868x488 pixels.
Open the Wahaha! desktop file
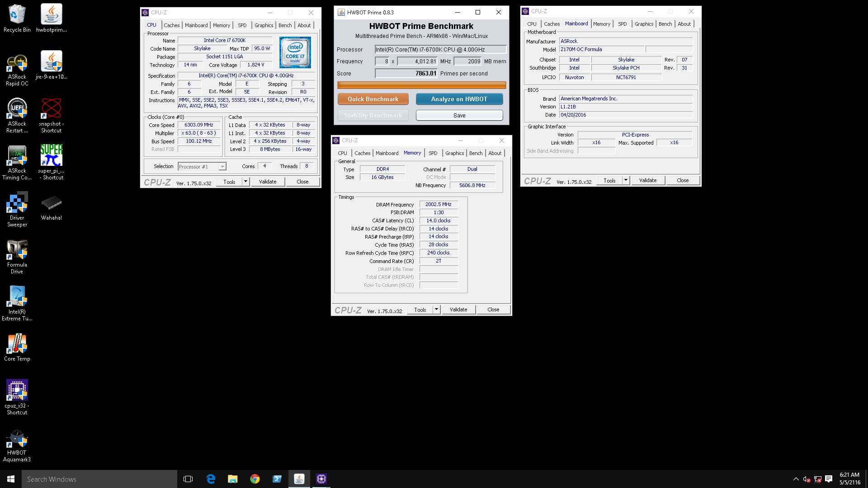coord(52,207)
